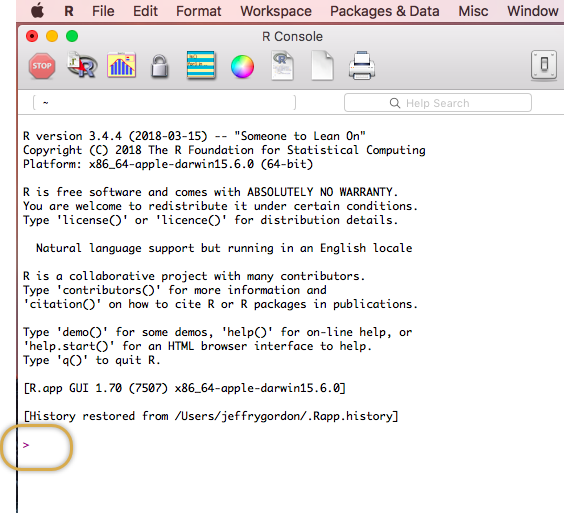Viewport: 564px width, 513px height.
Task: Open the Misc menu
Action: tap(473, 11)
